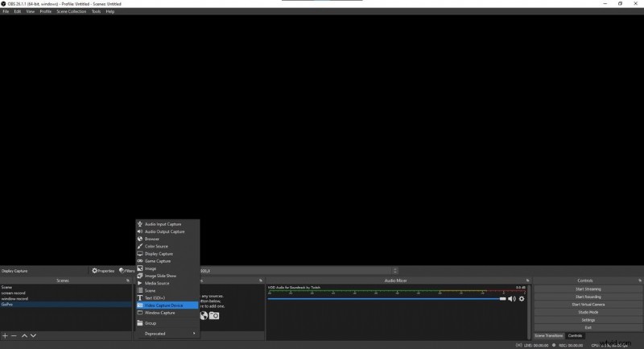Switch to the Scene Transitions tab
The height and width of the screenshot is (349, 644).
coord(550,335)
